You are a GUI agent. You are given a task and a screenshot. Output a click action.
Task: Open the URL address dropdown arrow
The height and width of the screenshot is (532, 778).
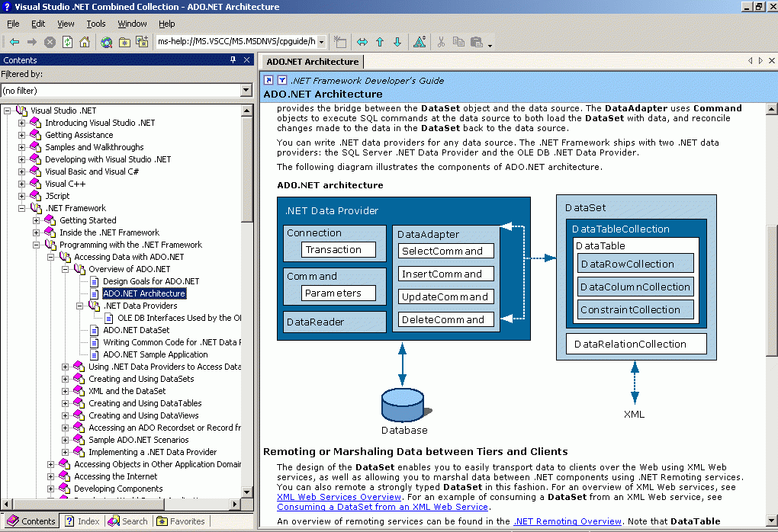pyautogui.click(x=321, y=42)
